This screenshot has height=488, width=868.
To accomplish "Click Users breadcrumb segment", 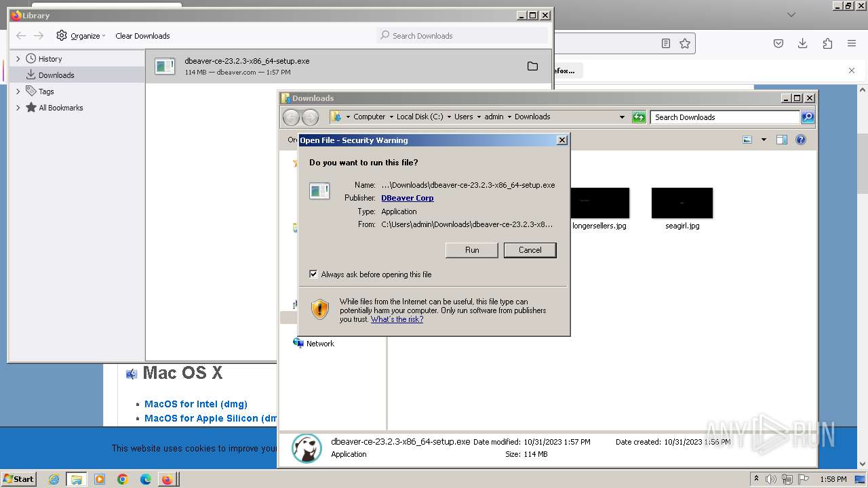I will coord(464,117).
